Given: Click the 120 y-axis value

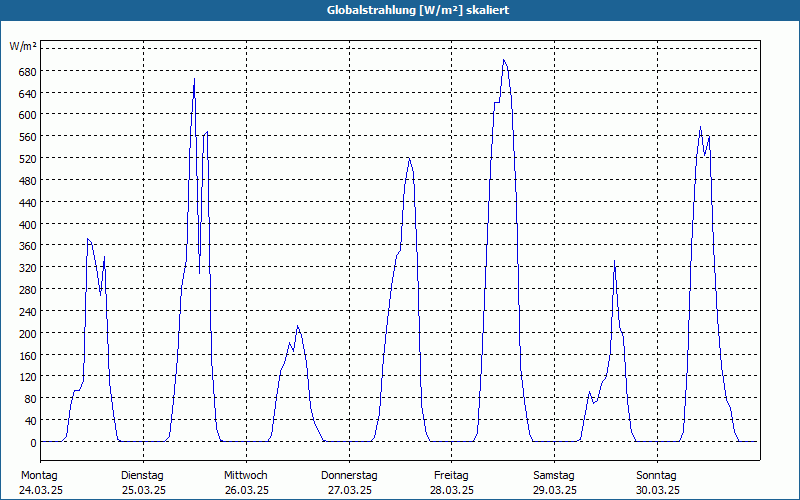Looking at the screenshot, I should click(x=27, y=378).
